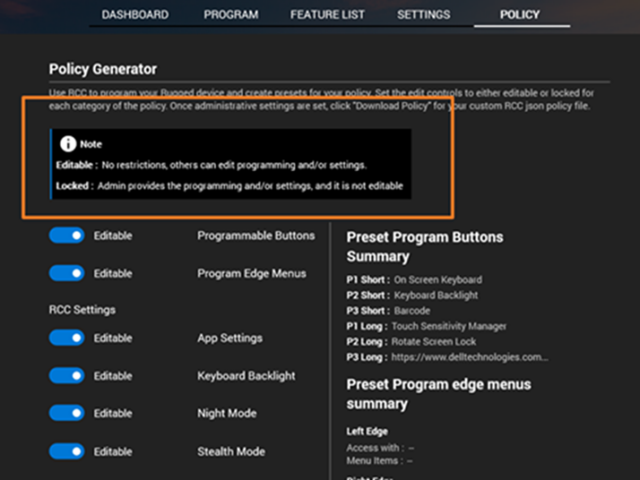
Task: Toggle the Stealth Mode editable switch
Action: click(x=66, y=451)
